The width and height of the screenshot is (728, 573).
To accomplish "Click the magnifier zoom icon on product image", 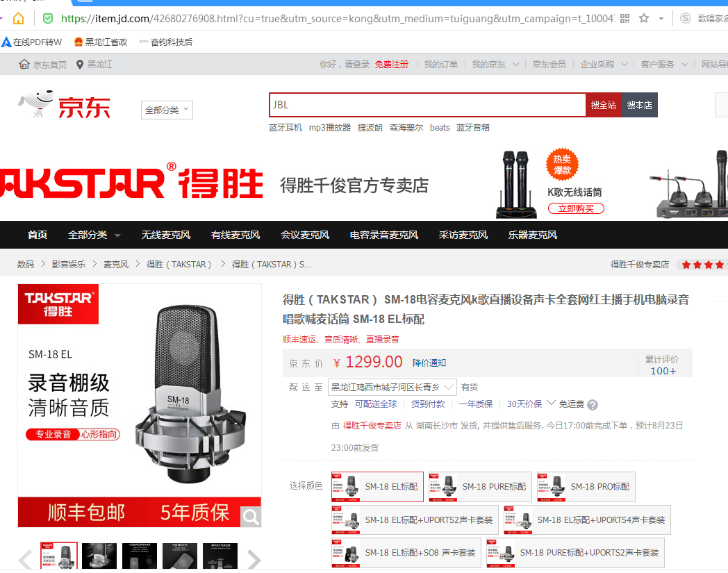I will click(251, 516).
